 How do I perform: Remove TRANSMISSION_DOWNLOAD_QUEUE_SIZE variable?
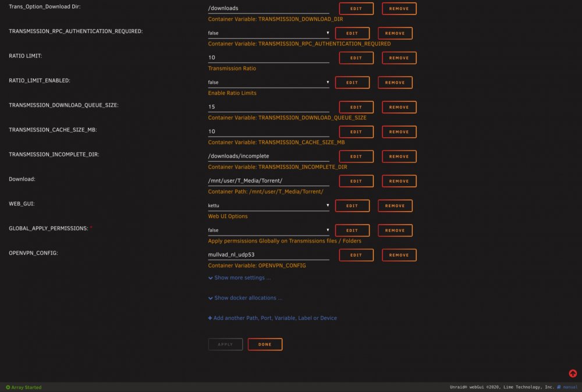[399, 107]
